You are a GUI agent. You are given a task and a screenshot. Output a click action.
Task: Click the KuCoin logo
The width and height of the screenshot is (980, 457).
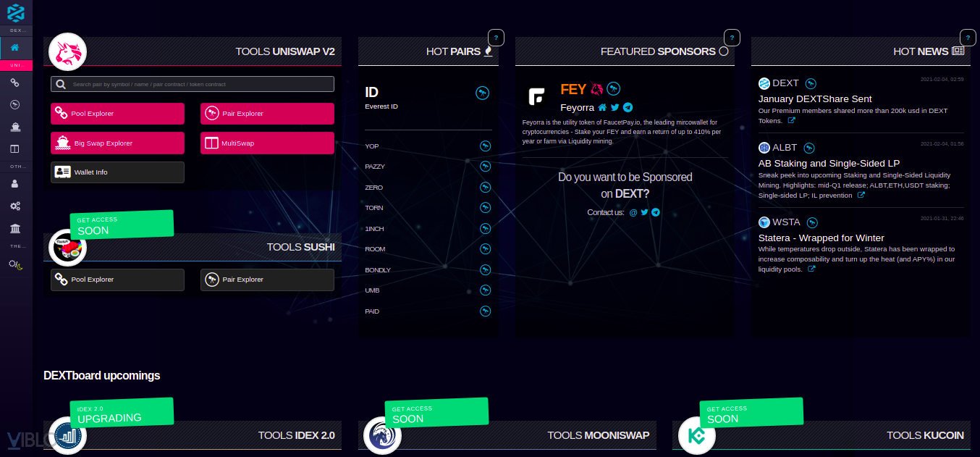pos(697,436)
